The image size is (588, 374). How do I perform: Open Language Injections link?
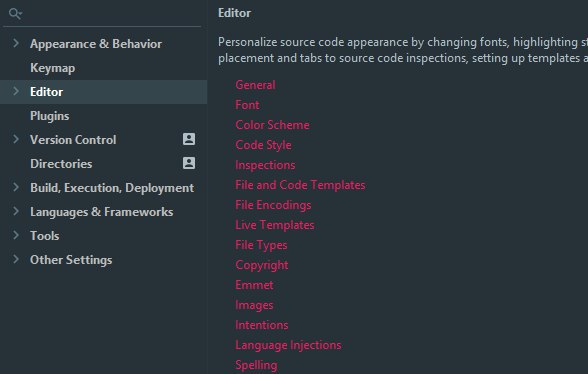pyautogui.click(x=288, y=345)
